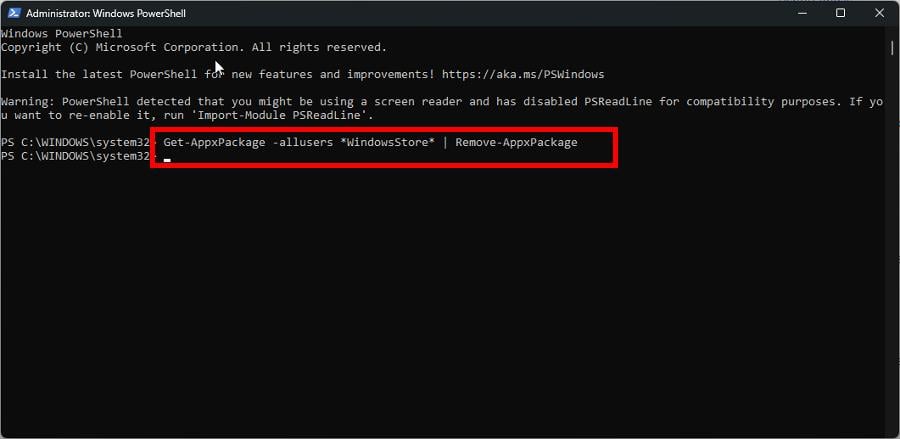Click the "Windows PowerShell" header line
This screenshot has height=439, width=900.
pyautogui.click(x=61, y=34)
